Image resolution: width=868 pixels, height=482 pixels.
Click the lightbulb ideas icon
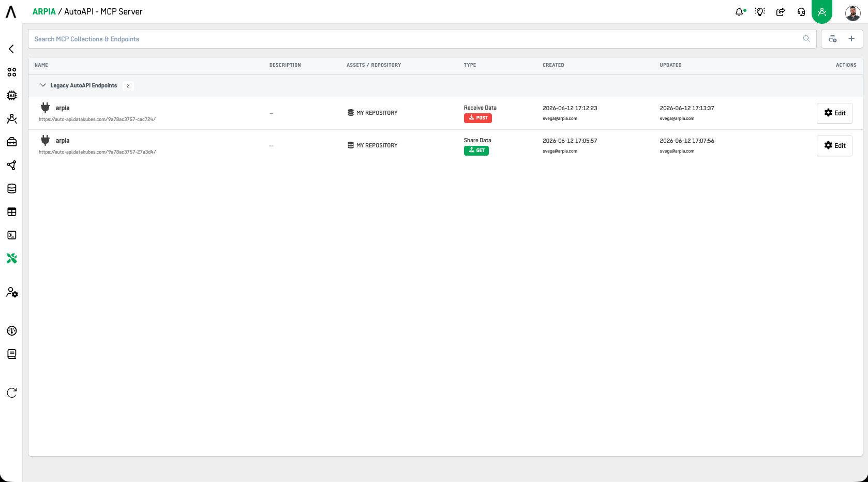(x=760, y=12)
